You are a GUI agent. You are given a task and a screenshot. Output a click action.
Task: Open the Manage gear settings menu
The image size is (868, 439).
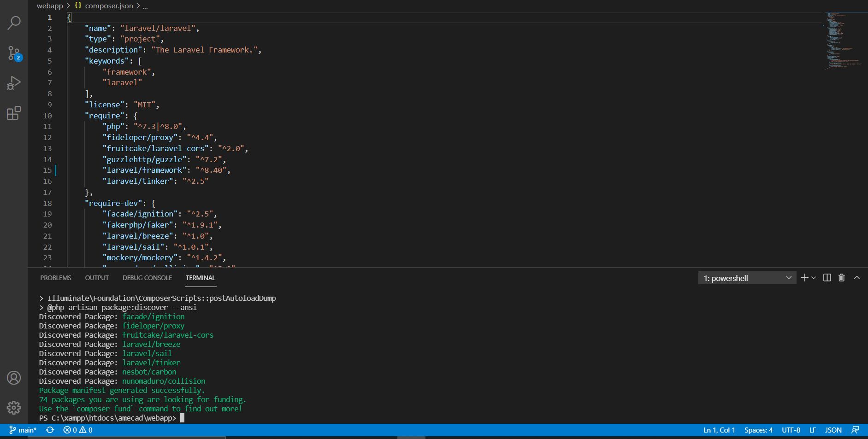(x=14, y=407)
